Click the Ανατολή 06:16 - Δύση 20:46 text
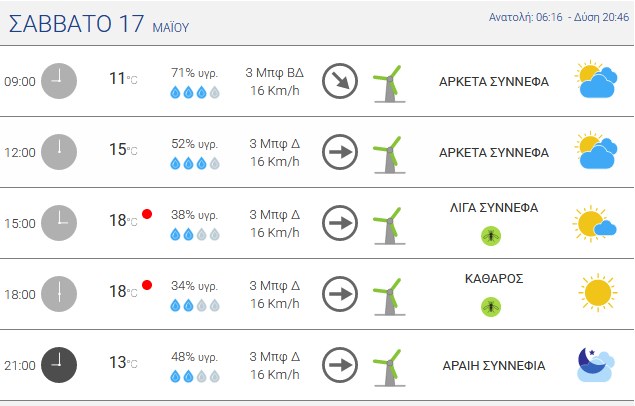Screen dimensions: 635x406 [558, 17]
